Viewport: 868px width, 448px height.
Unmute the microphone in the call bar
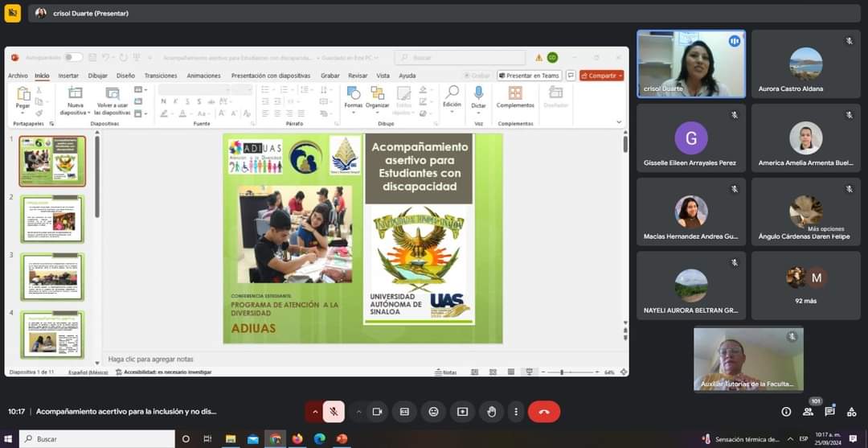[333, 412]
